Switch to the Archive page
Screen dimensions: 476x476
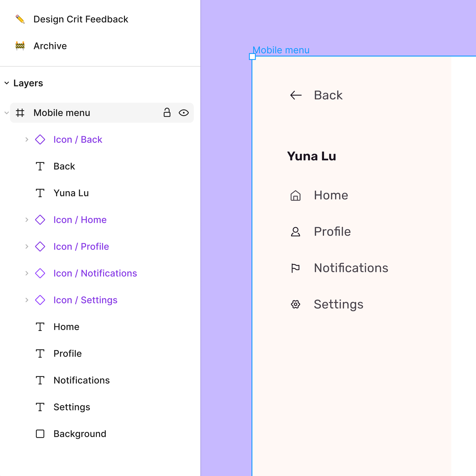click(50, 46)
